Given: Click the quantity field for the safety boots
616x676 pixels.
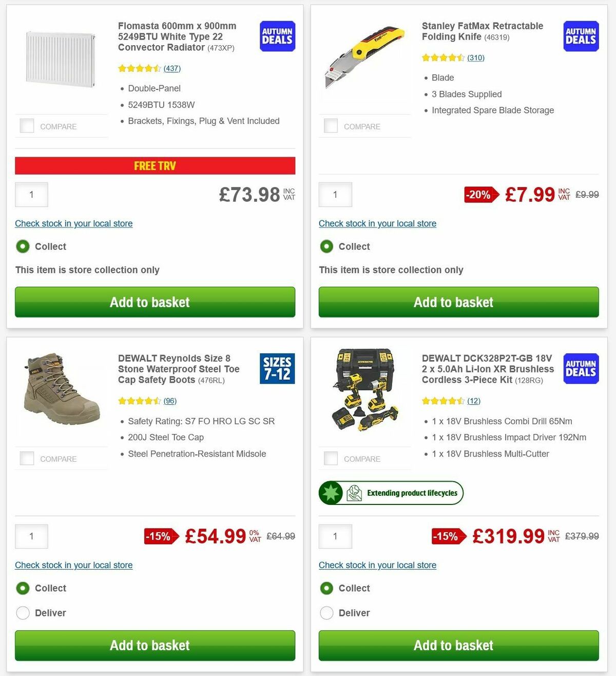Looking at the screenshot, I should coord(31,536).
